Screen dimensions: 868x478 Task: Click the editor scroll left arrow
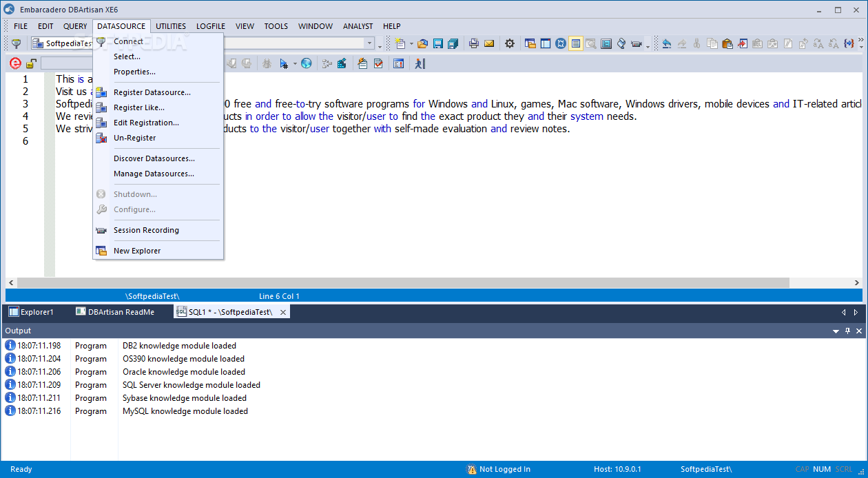tap(10, 282)
